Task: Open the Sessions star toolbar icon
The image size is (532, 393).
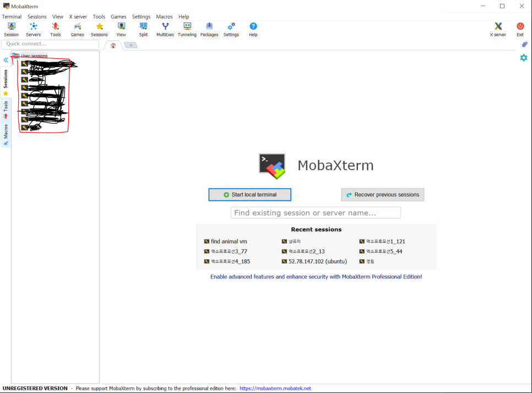Action: tap(99, 30)
